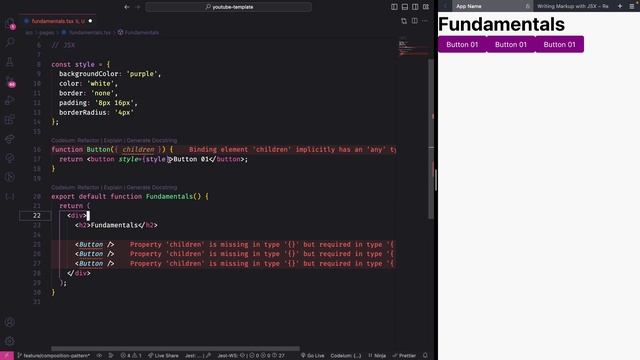Toggle the secondary side bar
Viewport: 640px width, 360px height.
tap(415, 7)
